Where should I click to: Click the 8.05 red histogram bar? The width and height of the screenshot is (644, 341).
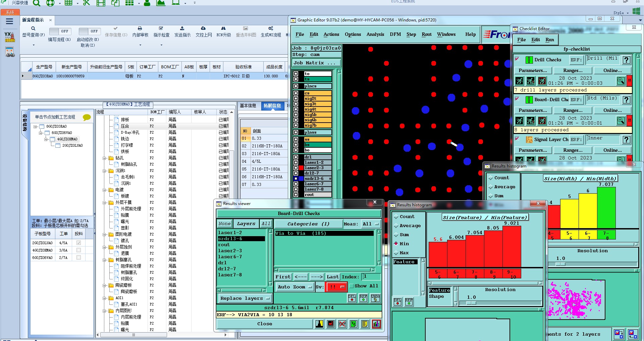click(493, 249)
